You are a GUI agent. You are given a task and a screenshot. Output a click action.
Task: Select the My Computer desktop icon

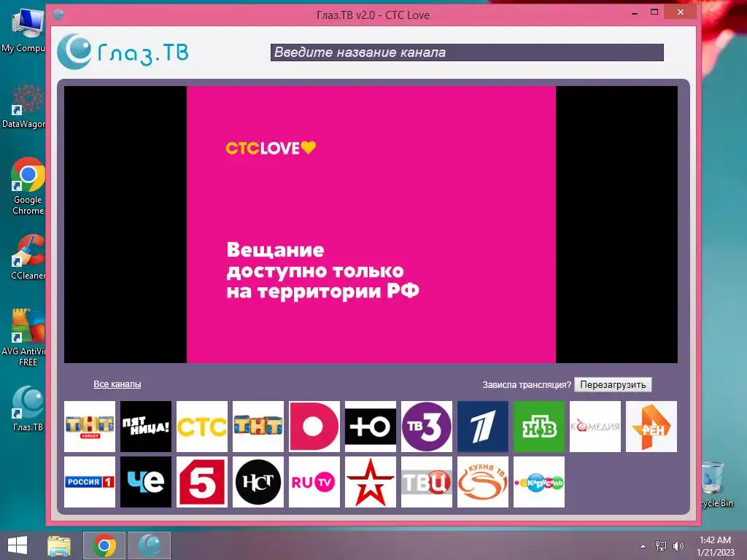(x=24, y=29)
